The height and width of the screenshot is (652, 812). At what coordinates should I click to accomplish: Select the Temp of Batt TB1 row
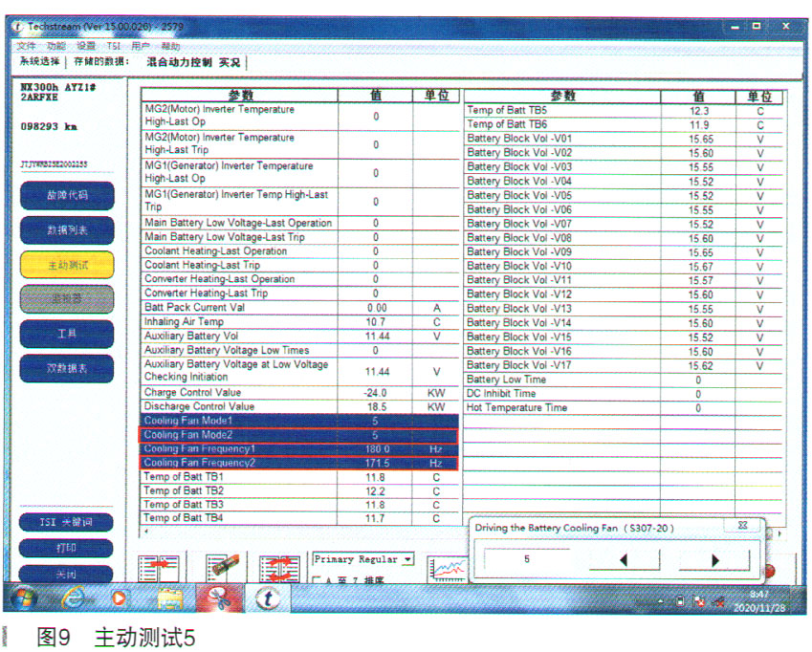coord(299,477)
